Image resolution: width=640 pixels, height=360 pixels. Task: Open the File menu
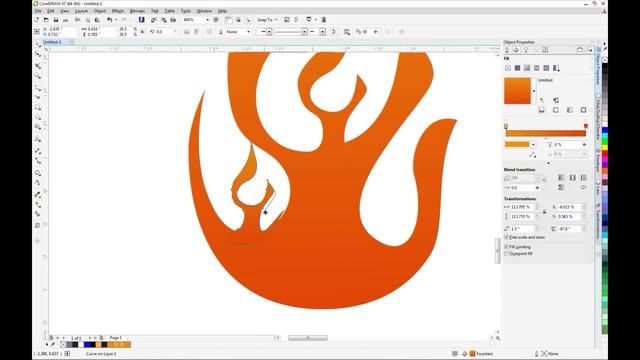click(38, 11)
